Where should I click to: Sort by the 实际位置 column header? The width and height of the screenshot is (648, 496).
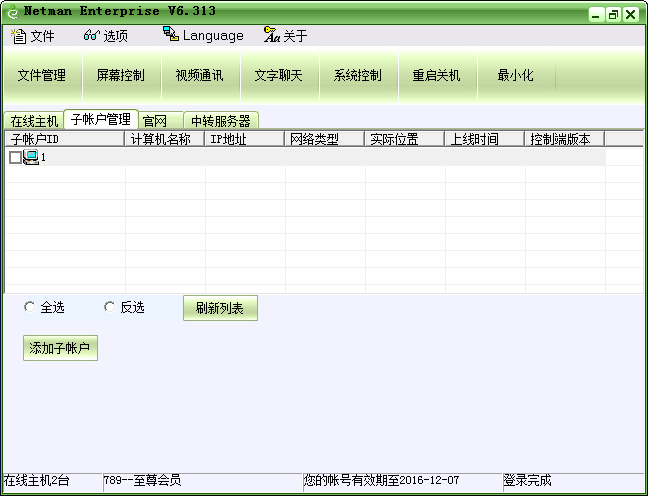coord(405,139)
